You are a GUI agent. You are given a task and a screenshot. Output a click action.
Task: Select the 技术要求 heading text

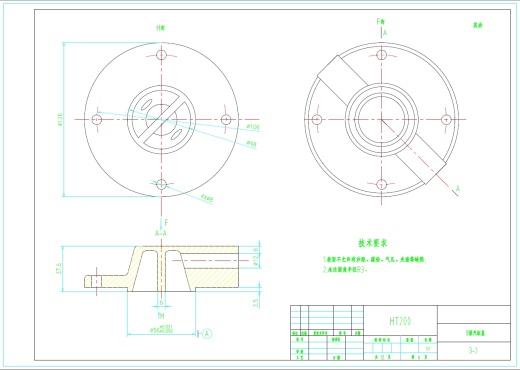(373, 243)
